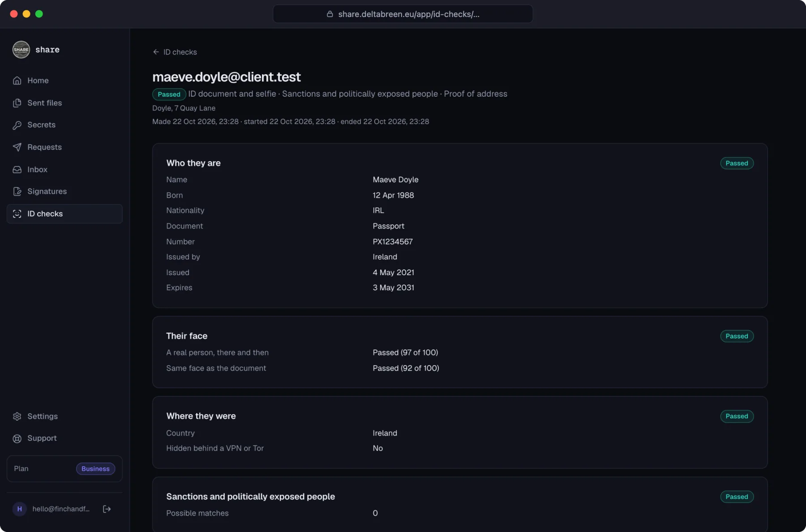Viewport: 806px width, 532px height.
Task: Click the hello@finchandf... account email
Action: click(x=61, y=509)
